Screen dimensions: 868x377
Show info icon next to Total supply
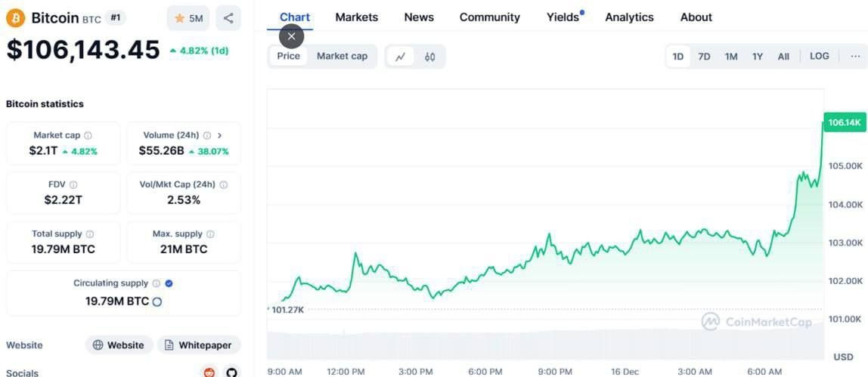pos(90,233)
